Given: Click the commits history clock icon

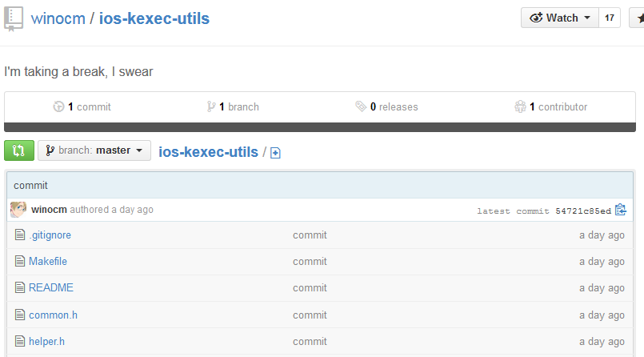Looking at the screenshot, I should pos(58,106).
